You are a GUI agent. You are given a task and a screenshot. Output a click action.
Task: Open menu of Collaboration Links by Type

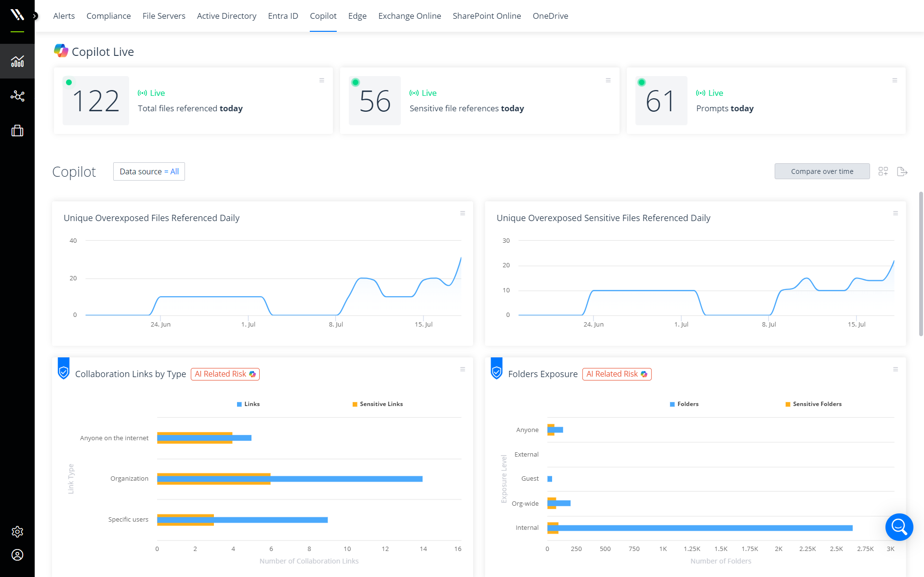[462, 369]
